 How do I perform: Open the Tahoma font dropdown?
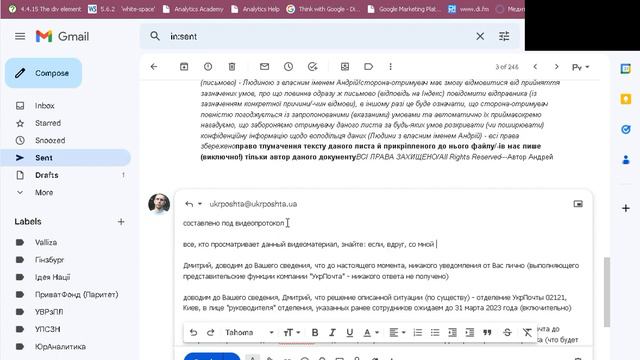[x=249, y=333]
